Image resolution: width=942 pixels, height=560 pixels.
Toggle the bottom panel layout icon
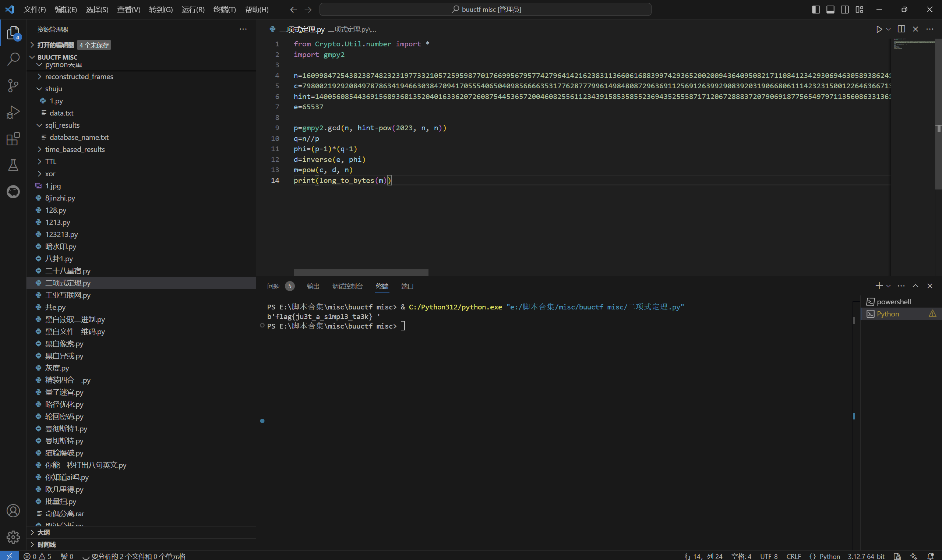(830, 10)
